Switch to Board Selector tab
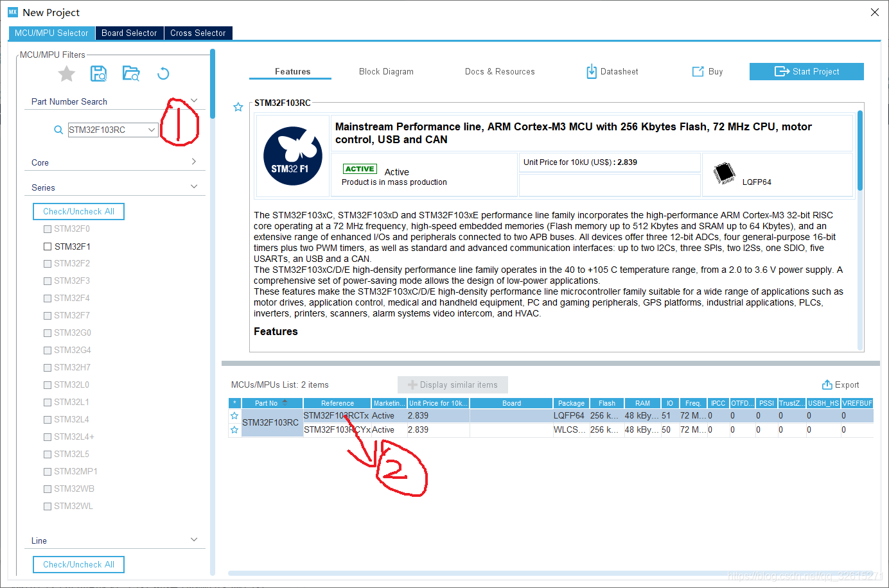Viewport: 889px width, 588px height. pos(129,33)
